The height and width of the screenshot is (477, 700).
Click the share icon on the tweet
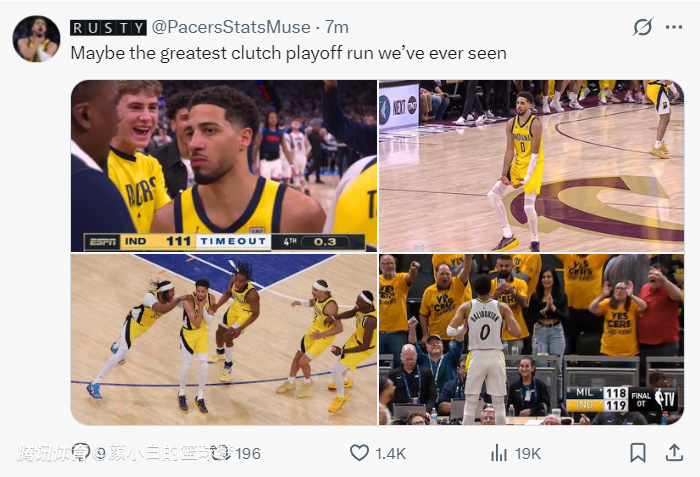[x=675, y=453]
